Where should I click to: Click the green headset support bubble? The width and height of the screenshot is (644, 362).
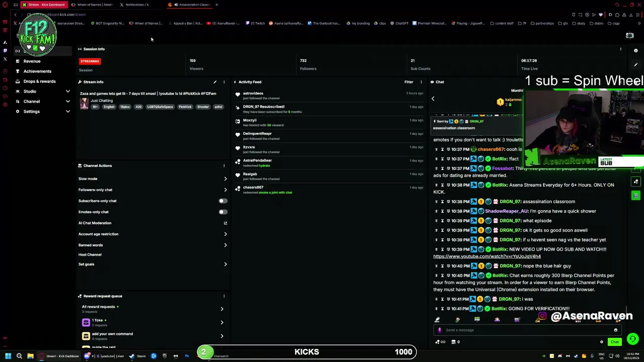point(632,339)
